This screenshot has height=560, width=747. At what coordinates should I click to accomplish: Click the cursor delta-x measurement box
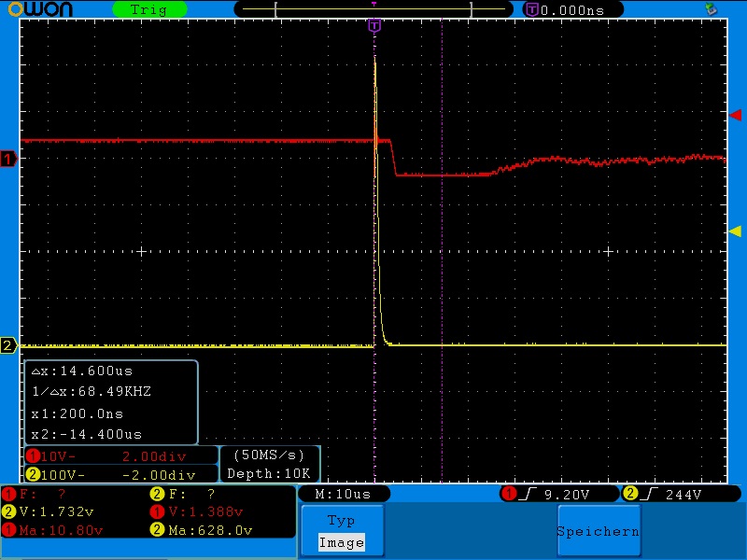pos(110,402)
